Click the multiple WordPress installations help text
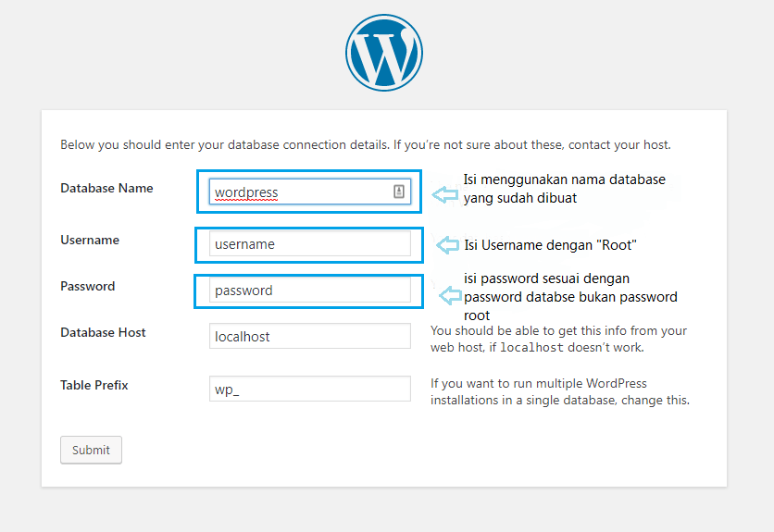The height and width of the screenshot is (532, 774). coord(560,392)
